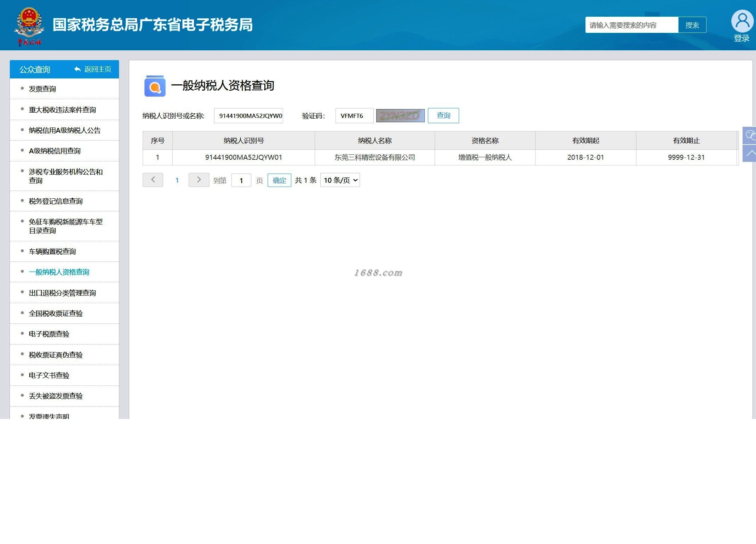Click the query page title icon
The height and width of the screenshot is (544, 756).
tap(155, 86)
